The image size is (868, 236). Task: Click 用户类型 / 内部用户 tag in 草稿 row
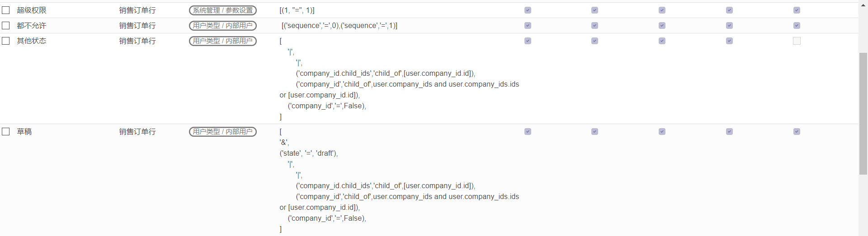222,132
